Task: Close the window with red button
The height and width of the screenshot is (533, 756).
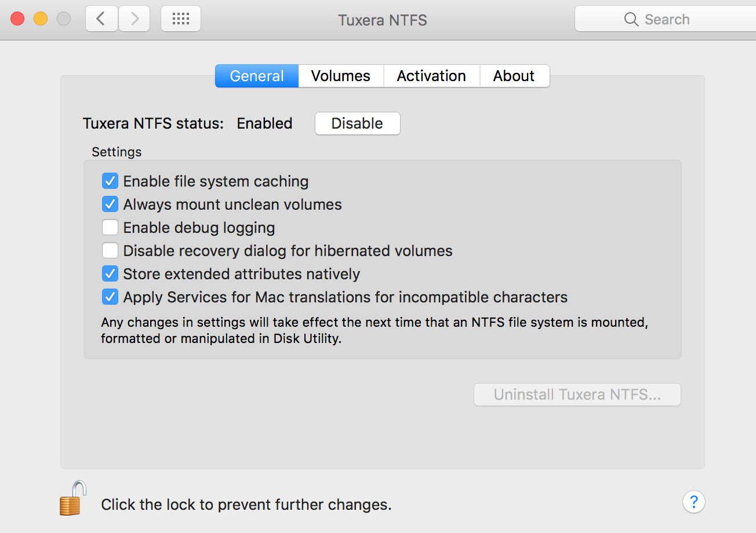Action: pyautogui.click(x=17, y=19)
